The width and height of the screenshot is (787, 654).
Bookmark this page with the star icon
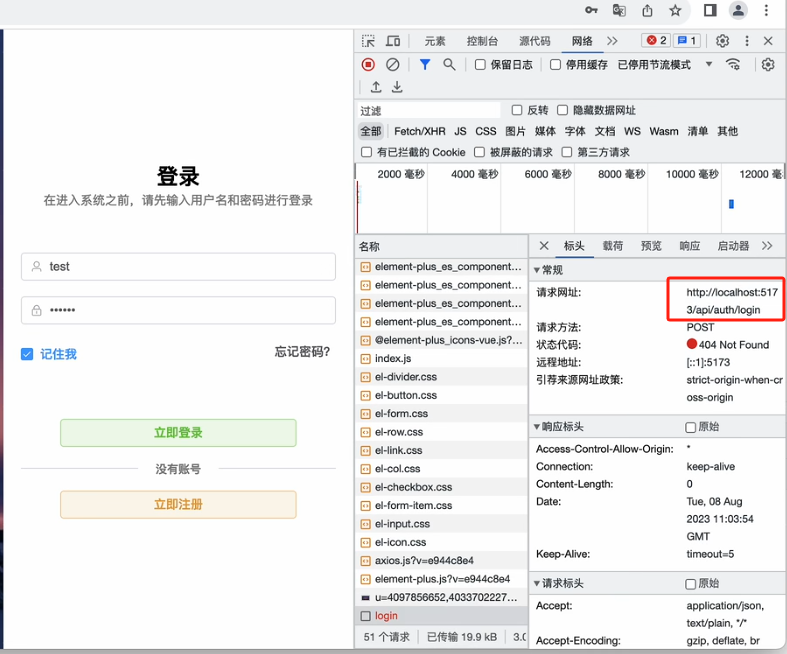coord(675,10)
